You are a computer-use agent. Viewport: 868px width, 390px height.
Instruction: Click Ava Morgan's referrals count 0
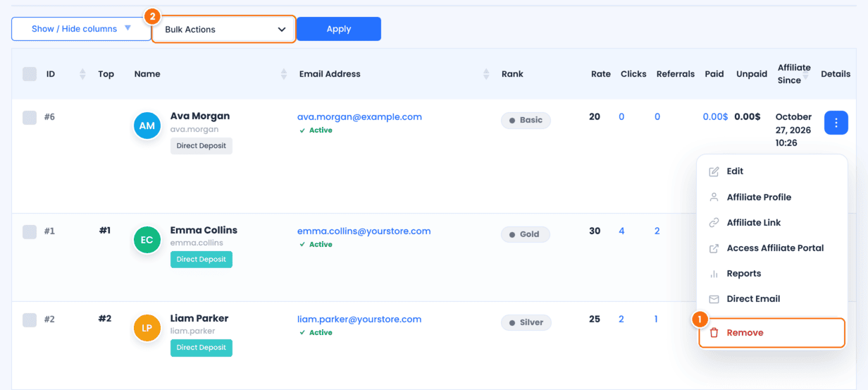tap(657, 117)
